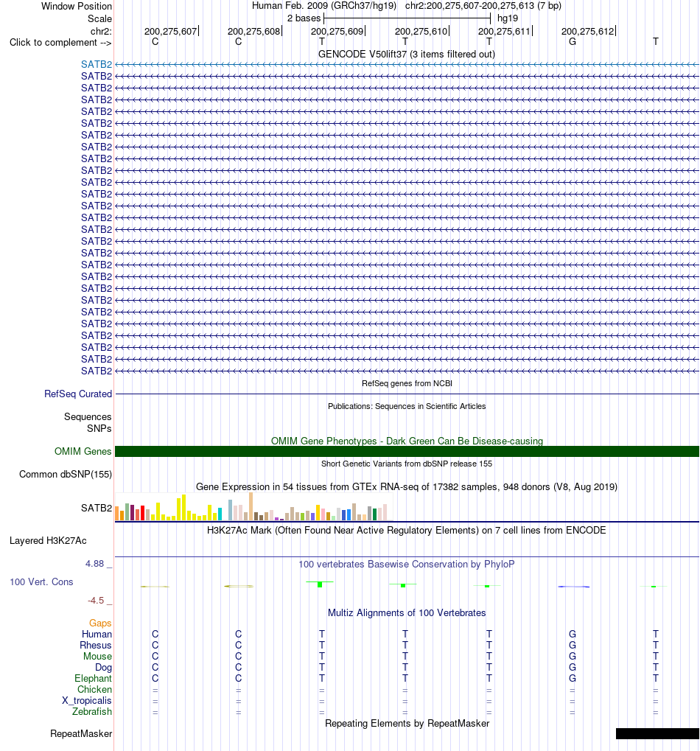Screen dimensions: 700x751
Task: Click the 'RefSeq genes from NCBI' title
Action: coord(407,383)
